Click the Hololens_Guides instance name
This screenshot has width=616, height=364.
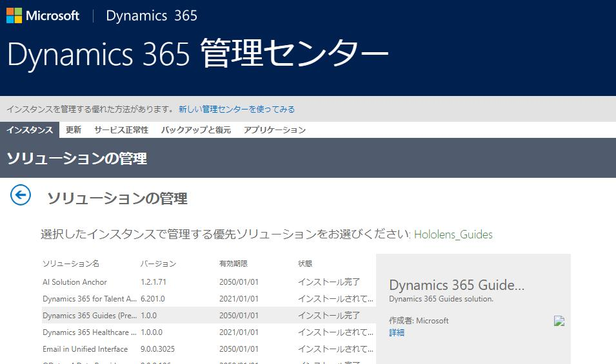(x=453, y=235)
